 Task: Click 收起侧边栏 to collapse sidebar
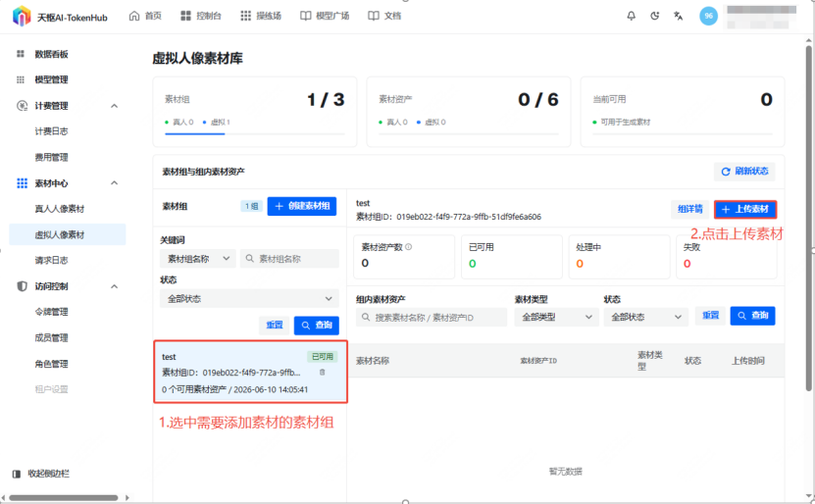[x=41, y=474]
